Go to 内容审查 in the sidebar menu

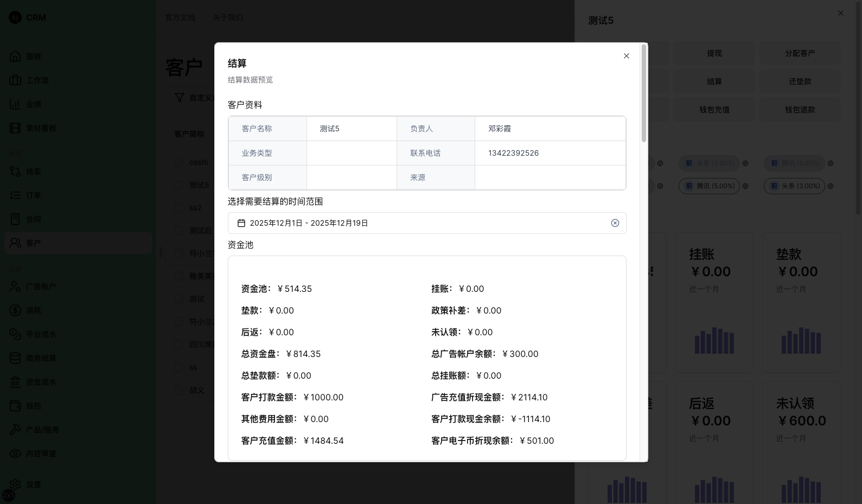(41, 454)
